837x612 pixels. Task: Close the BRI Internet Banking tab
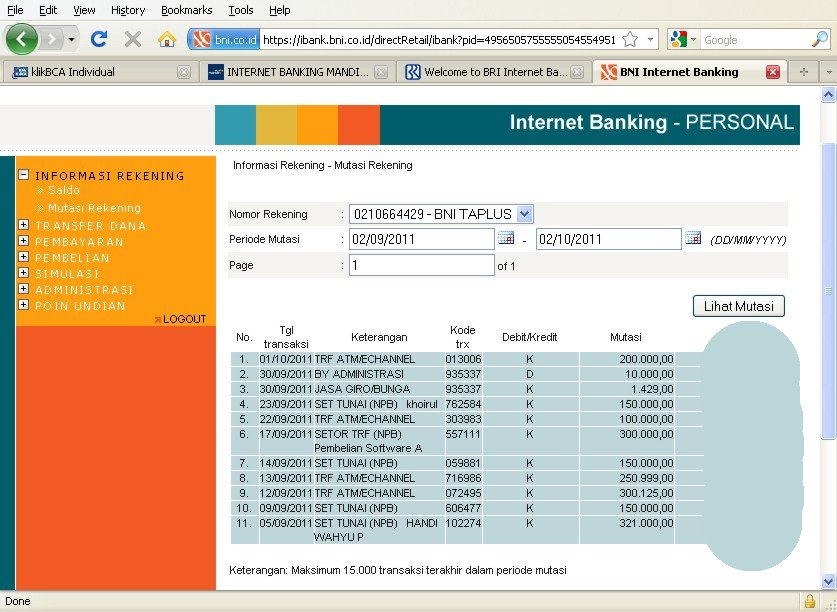pos(577,72)
